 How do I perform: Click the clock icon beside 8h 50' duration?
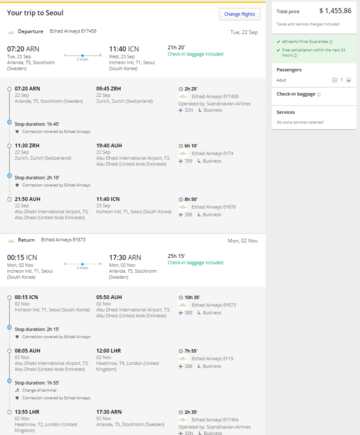click(181, 199)
